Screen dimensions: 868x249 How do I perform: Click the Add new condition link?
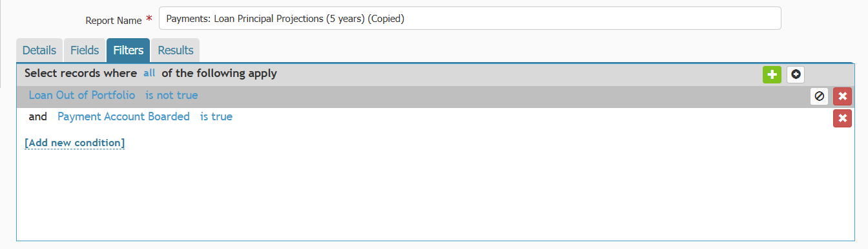74,142
